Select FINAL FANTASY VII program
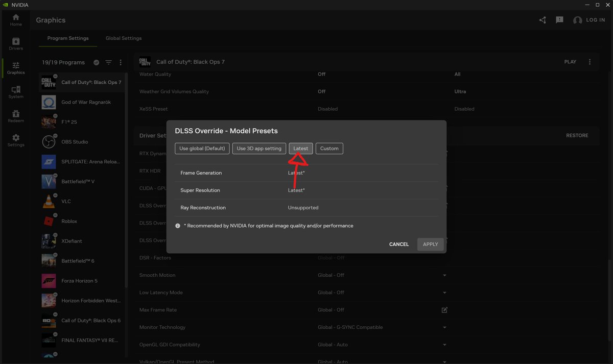The image size is (613, 364). tap(82, 341)
